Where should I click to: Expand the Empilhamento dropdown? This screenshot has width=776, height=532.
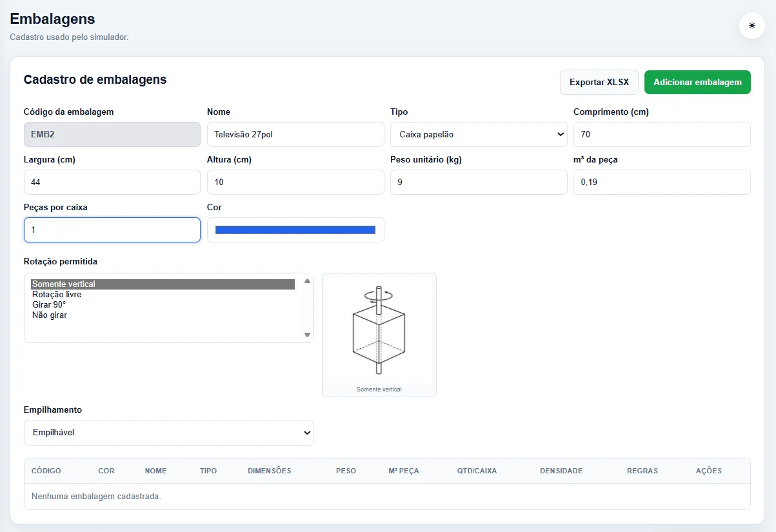click(169, 433)
